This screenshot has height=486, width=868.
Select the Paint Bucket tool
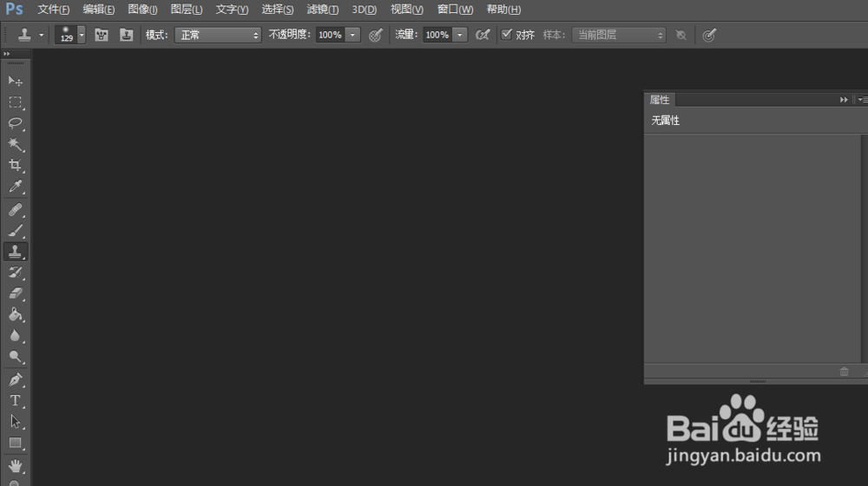(15, 314)
